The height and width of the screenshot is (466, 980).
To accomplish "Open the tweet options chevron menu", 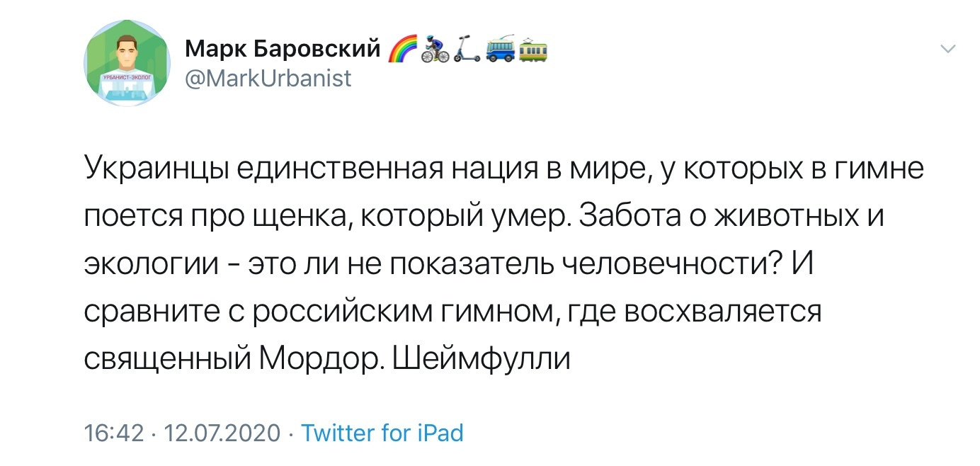I will click(x=947, y=48).
